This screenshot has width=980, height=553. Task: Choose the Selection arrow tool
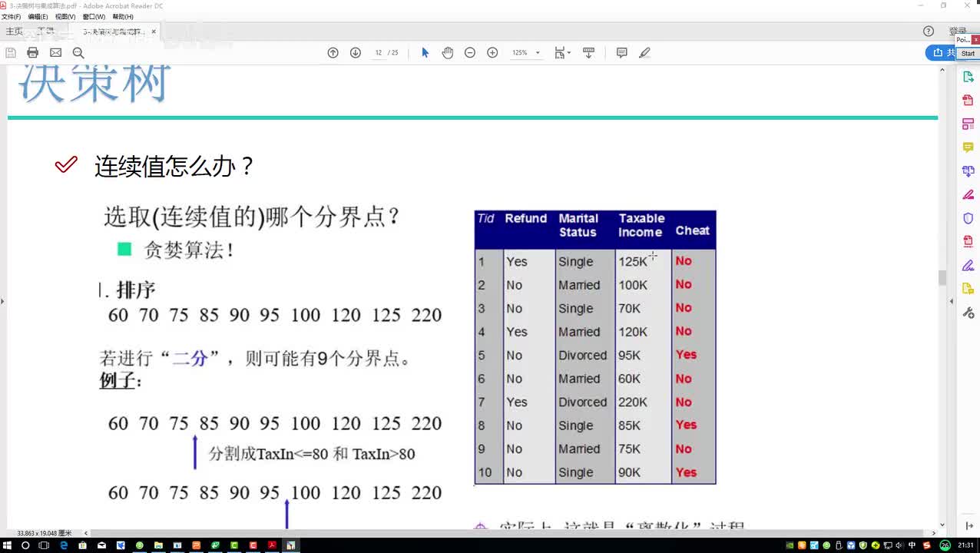click(425, 53)
